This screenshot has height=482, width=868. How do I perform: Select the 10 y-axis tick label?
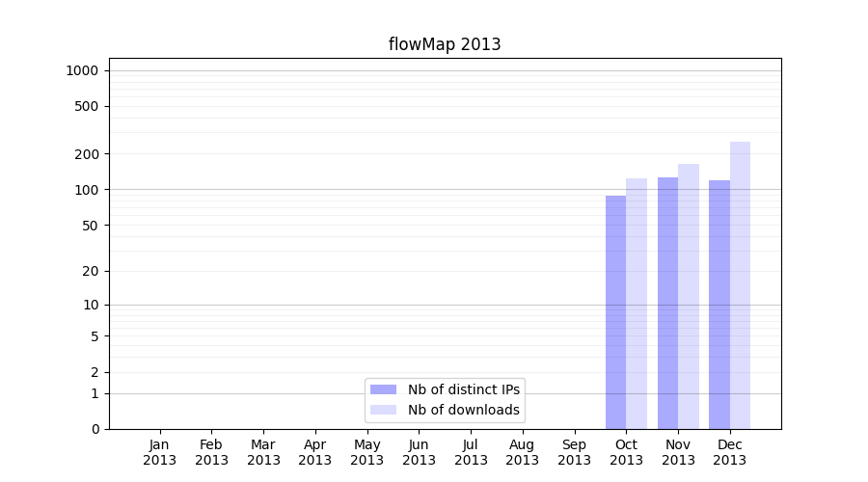point(90,305)
